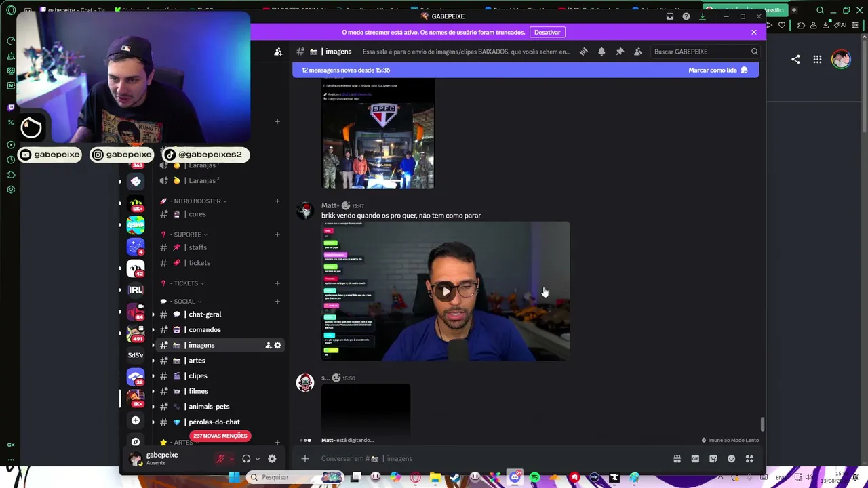Open the IRL server icon
Viewport: 868px width, 488px height.
pyautogui.click(x=136, y=290)
